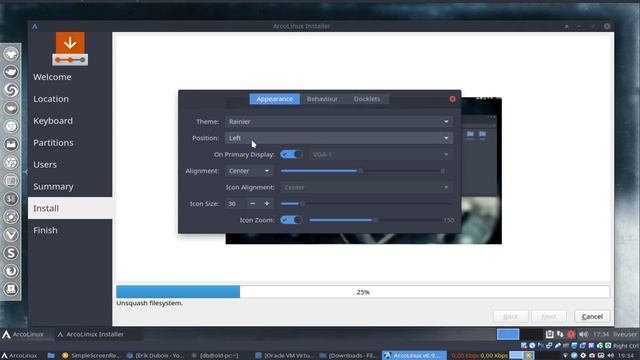This screenshot has height=360, width=640.
Task: Open the Theme dropdown showing Rainier
Action: coord(339,122)
